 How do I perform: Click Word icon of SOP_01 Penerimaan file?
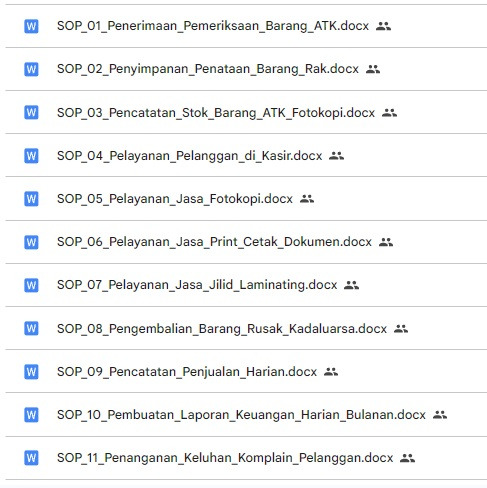coord(31,26)
